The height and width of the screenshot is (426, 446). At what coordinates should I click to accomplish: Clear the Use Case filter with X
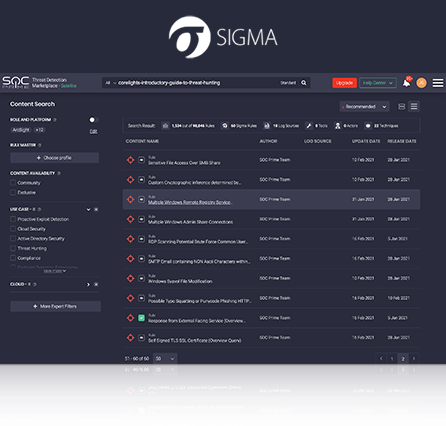pyautogui.click(x=96, y=209)
